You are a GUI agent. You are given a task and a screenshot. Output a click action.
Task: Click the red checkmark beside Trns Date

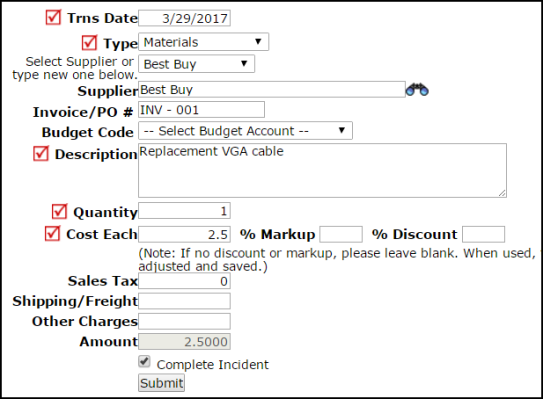click(53, 17)
